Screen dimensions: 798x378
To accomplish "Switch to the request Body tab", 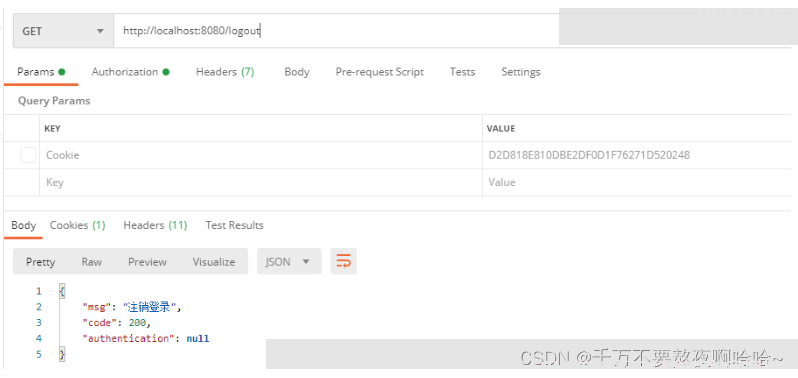I will click(297, 72).
